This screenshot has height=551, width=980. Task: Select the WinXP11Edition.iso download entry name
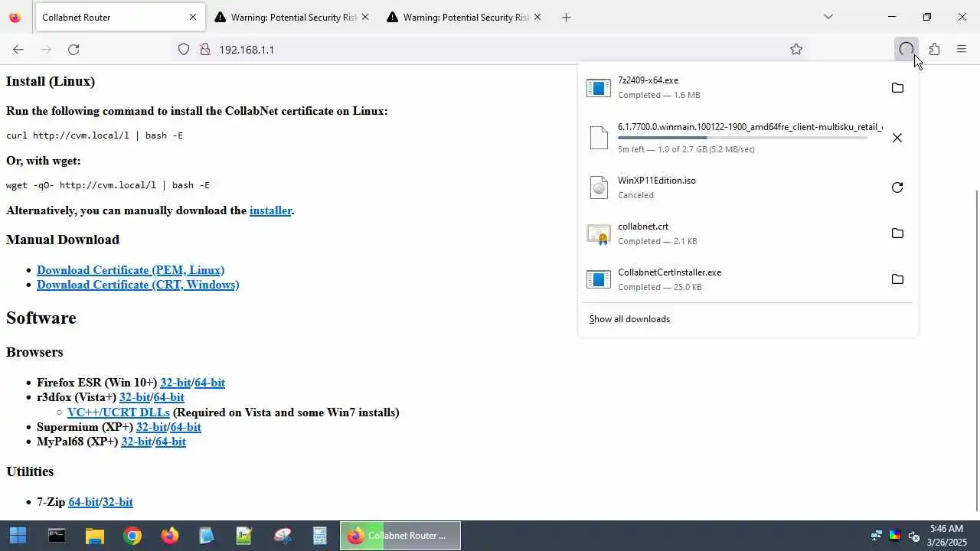[x=657, y=181]
